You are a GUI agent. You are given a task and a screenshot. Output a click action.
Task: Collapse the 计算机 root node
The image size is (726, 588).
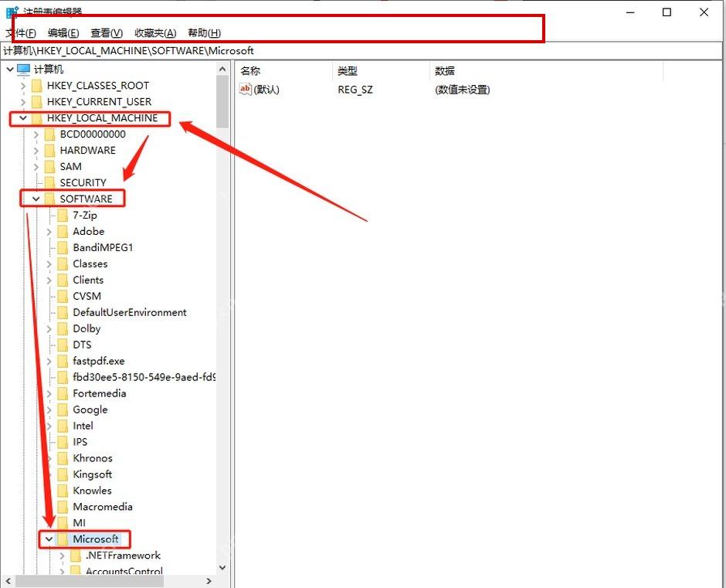[10, 70]
